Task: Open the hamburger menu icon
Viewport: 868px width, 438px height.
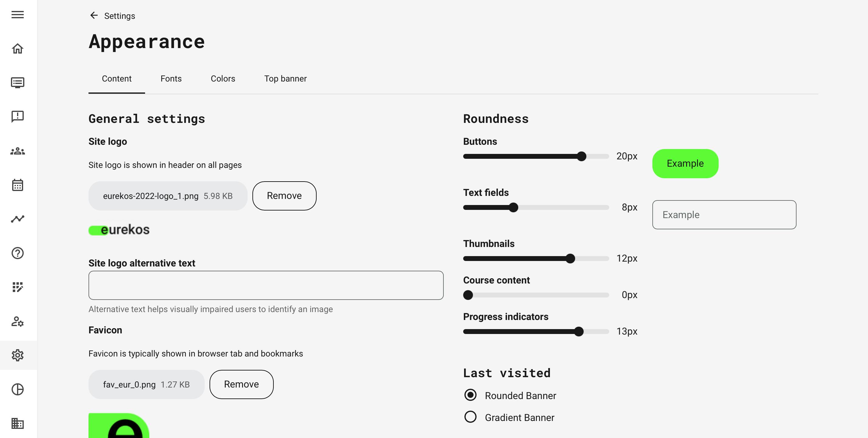Action: 18,15
